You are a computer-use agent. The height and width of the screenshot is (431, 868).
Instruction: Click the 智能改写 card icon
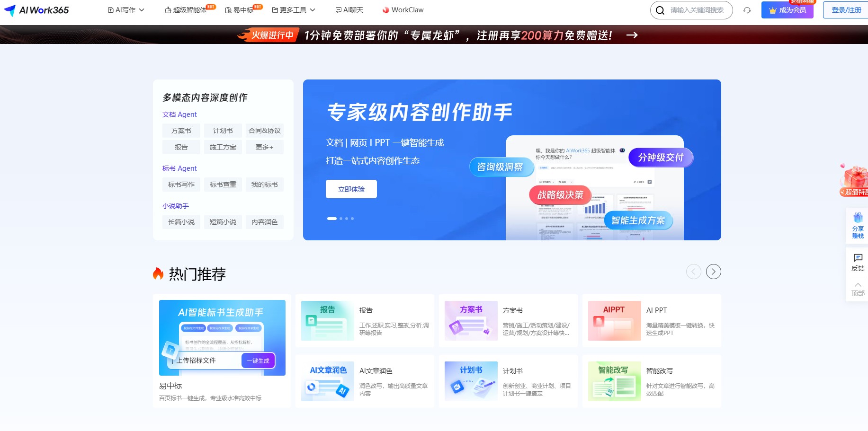615,381
